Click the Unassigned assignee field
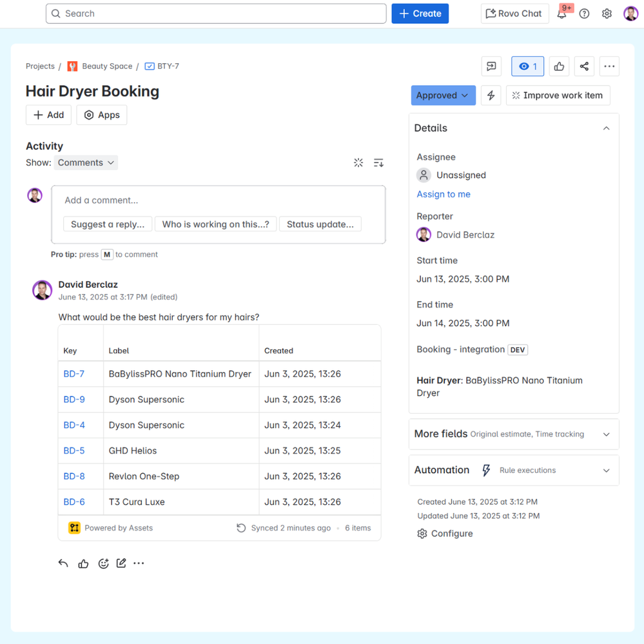644x644 pixels. coord(452,175)
